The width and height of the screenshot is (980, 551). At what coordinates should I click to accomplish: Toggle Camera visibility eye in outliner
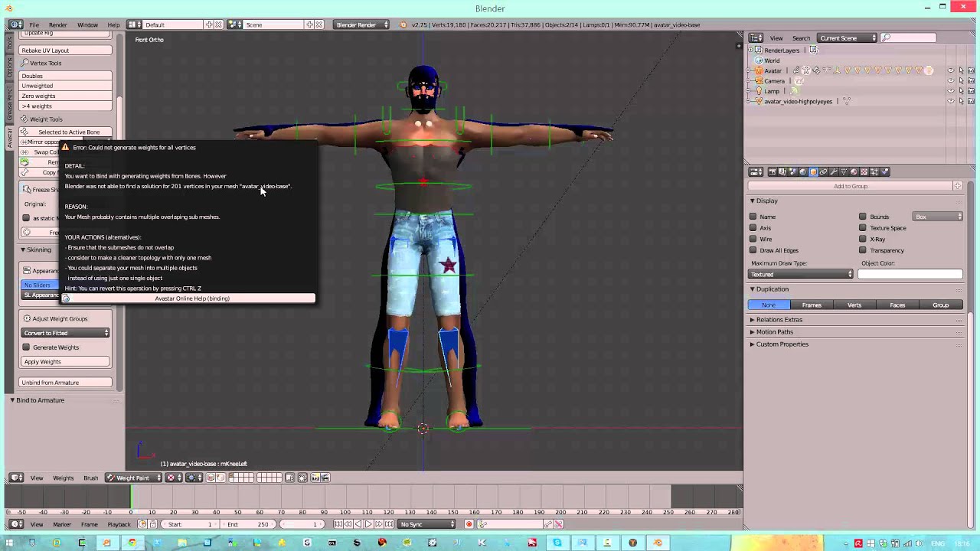point(951,81)
